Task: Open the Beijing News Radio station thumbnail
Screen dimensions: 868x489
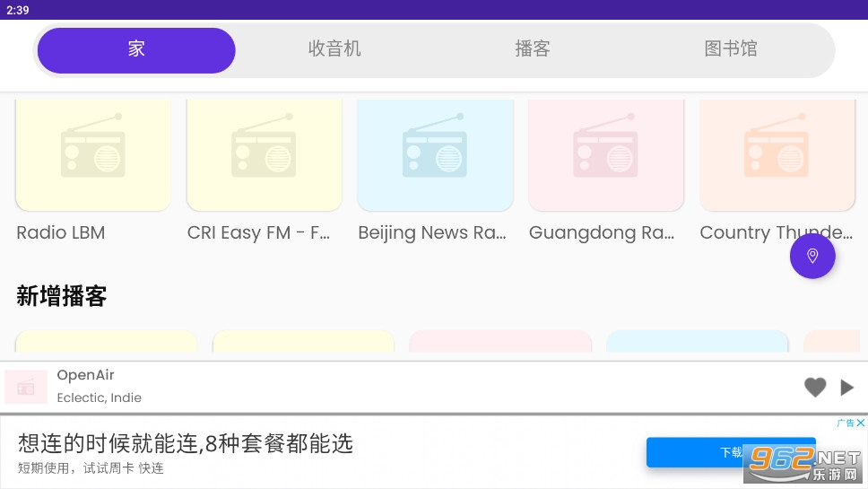Action: [x=435, y=154]
